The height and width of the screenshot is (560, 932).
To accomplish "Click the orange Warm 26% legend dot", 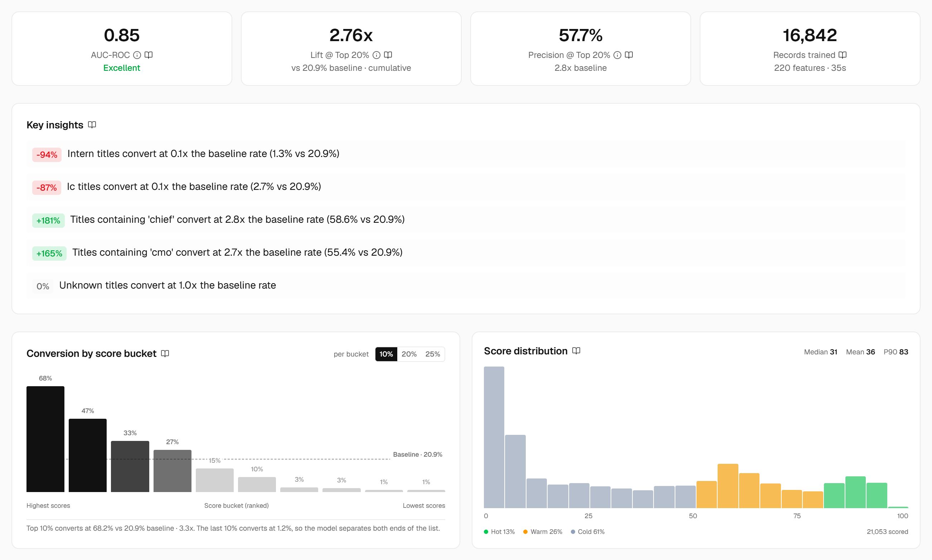I will coord(525,532).
